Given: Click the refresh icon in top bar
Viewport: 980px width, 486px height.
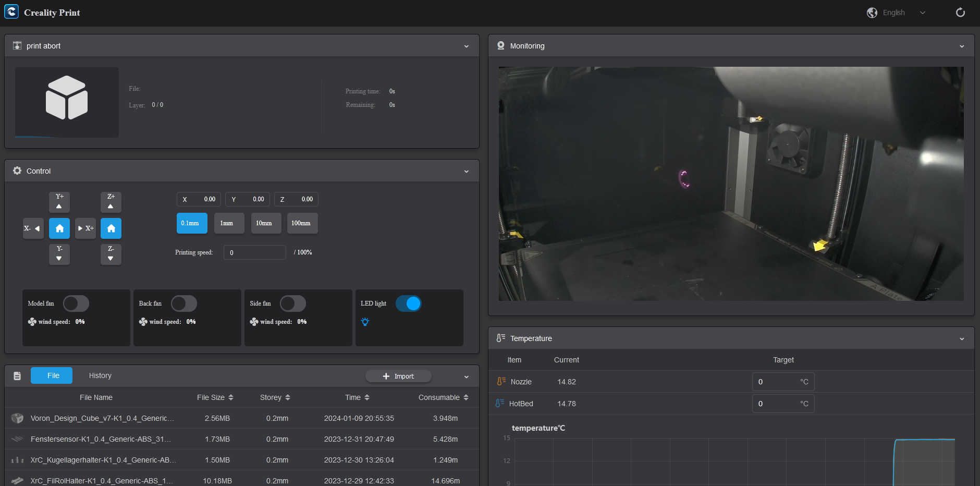Looking at the screenshot, I should click(960, 13).
